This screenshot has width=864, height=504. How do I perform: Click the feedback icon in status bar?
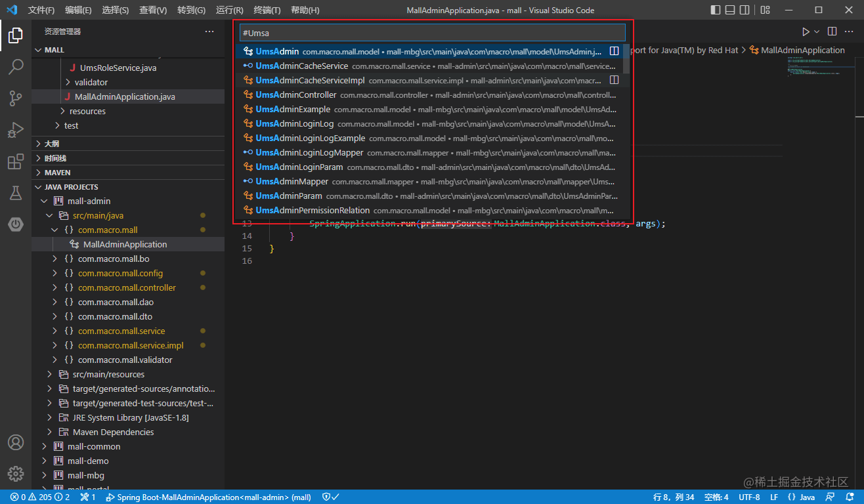(831, 497)
